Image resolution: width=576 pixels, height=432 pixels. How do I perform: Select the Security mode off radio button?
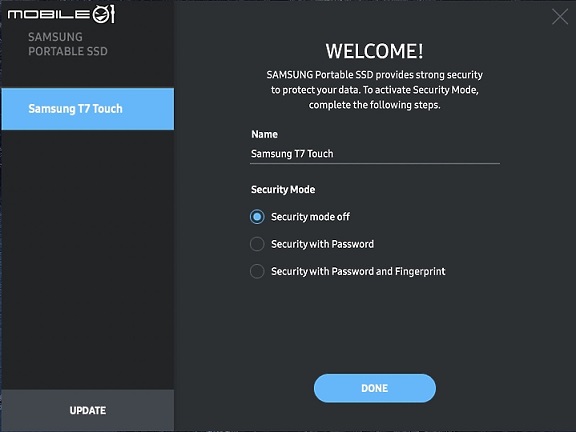257,217
